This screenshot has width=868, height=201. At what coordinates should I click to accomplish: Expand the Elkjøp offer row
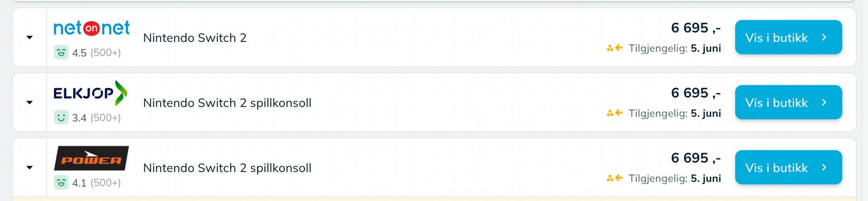(30, 103)
